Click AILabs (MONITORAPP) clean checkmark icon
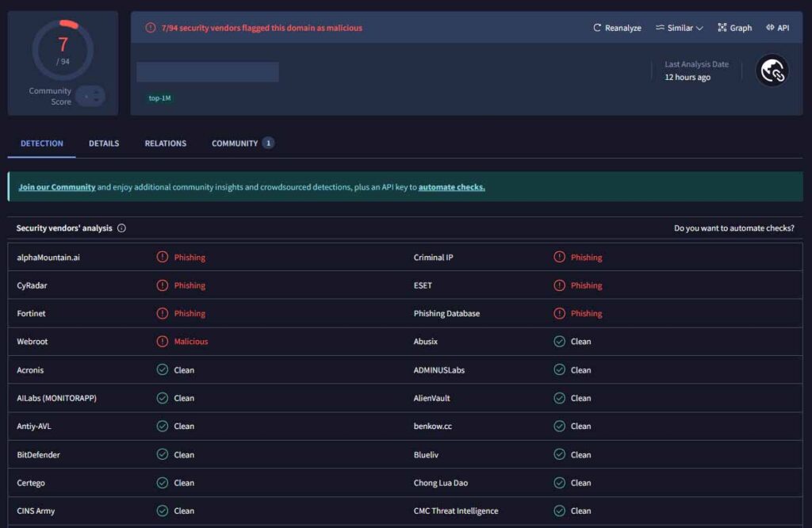This screenshot has width=812, height=528. point(162,398)
